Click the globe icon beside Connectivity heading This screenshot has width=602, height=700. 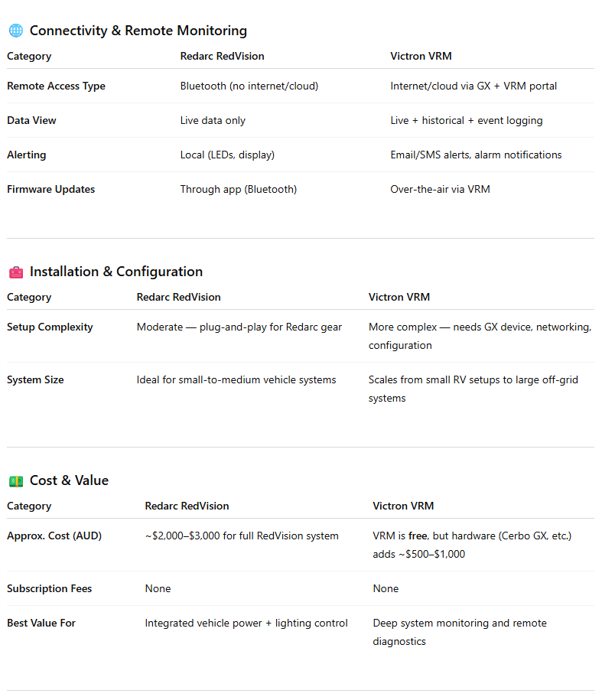[x=15, y=31]
